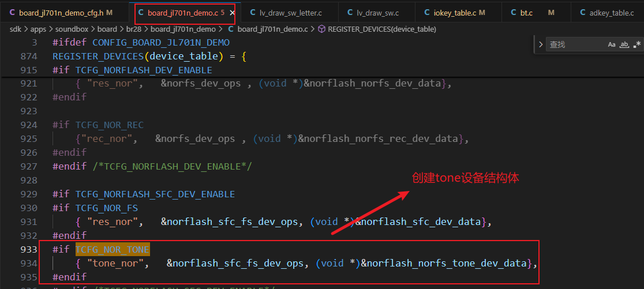Toggle Match Case in the find box
The height and width of the screenshot is (289, 644).
612,44
